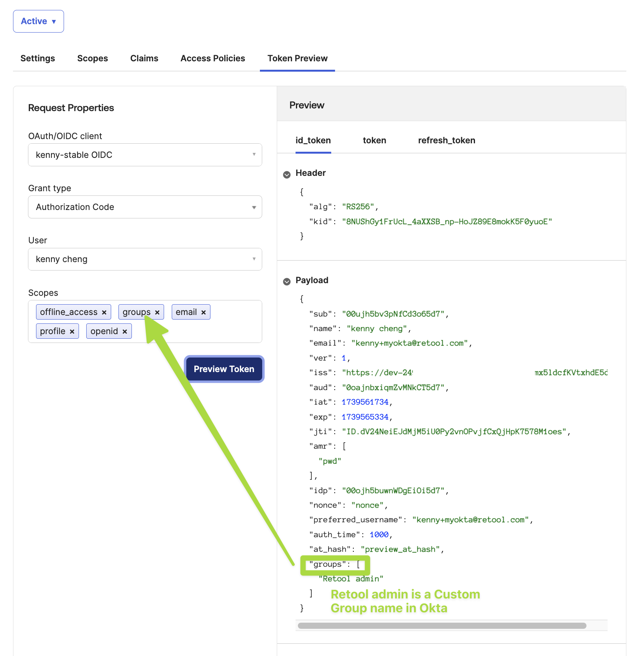The width and height of the screenshot is (644, 656).
Task: Go to the Access Policies tab
Action: point(213,58)
